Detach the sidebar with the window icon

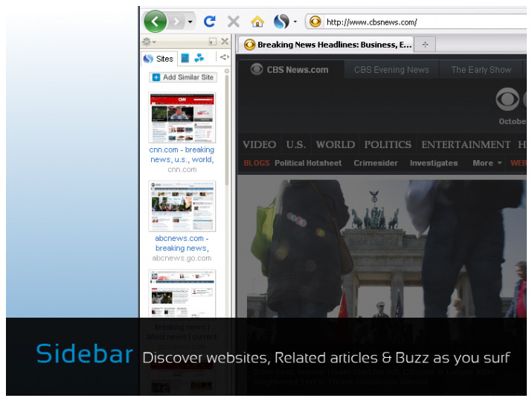pyautogui.click(x=213, y=42)
